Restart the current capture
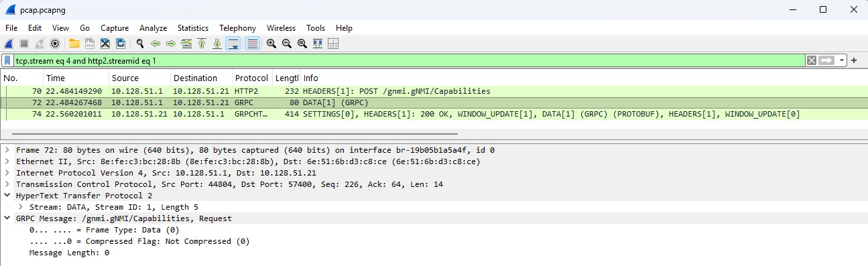 40,44
